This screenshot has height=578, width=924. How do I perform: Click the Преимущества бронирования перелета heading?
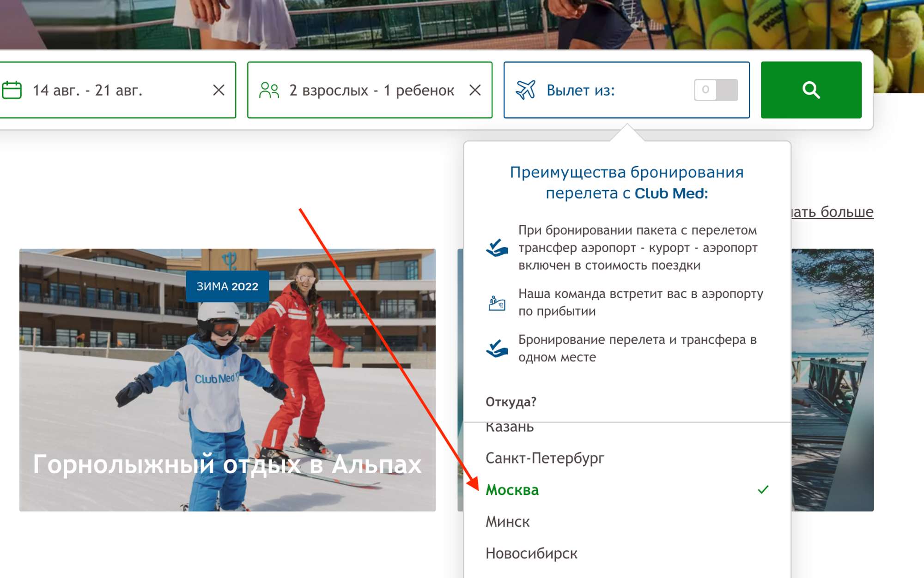pyautogui.click(x=627, y=182)
